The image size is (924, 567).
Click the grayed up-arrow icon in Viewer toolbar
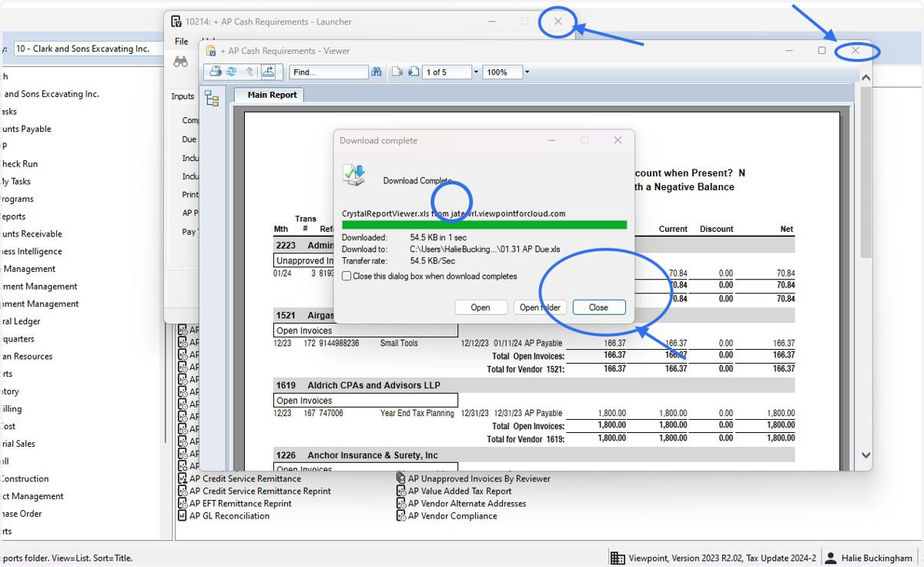pyautogui.click(x=249, y=72)
